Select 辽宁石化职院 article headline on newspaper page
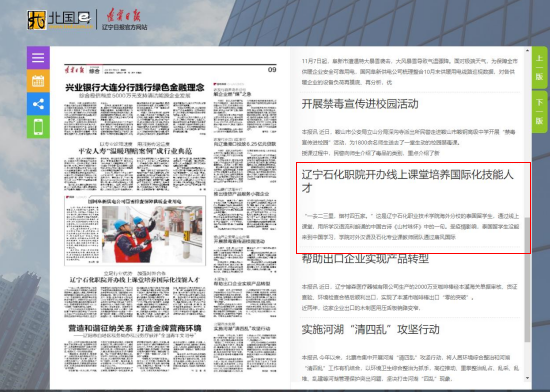The height and width of the screenshot is (392, 550). (135, 279)
